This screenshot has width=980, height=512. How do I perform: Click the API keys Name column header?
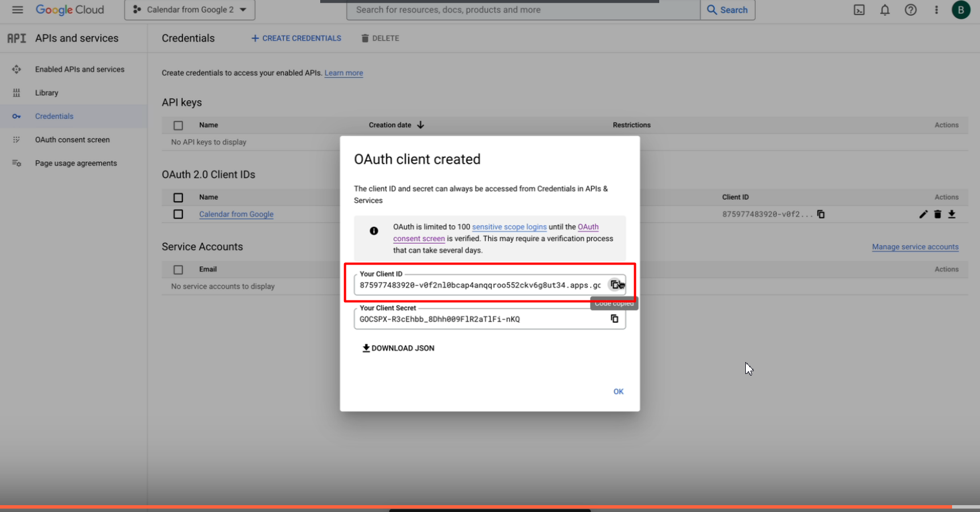pyautogui.click(x=209, y=125)
